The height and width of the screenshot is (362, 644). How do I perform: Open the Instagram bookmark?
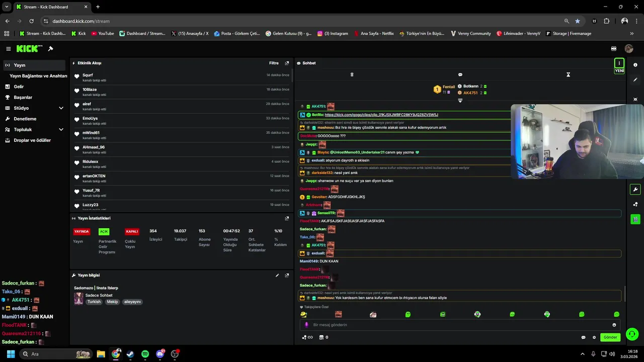pos(333,34)
